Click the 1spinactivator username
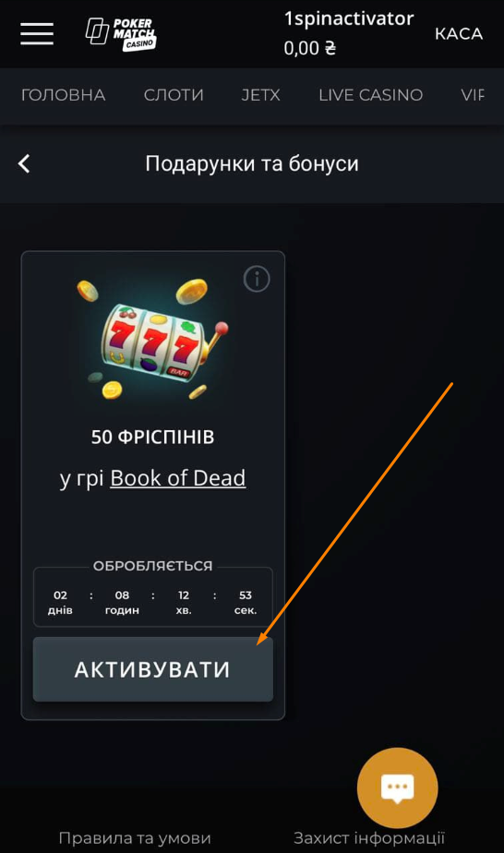Viewport: 504px width, 853px height. (349, 19)
